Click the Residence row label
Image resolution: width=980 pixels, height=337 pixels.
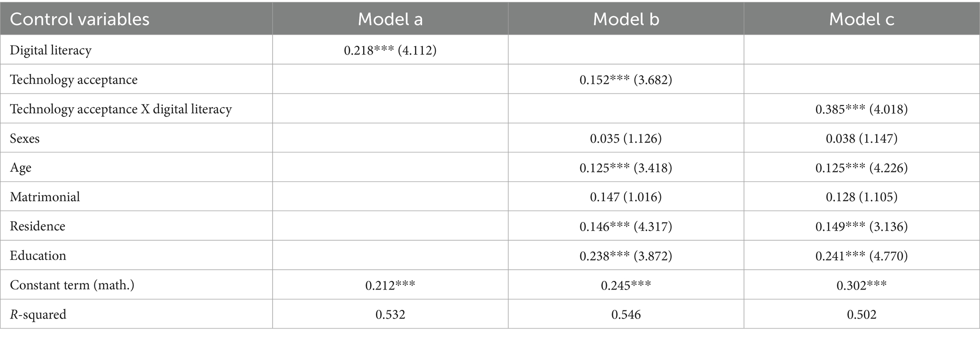tap(37, 226)
